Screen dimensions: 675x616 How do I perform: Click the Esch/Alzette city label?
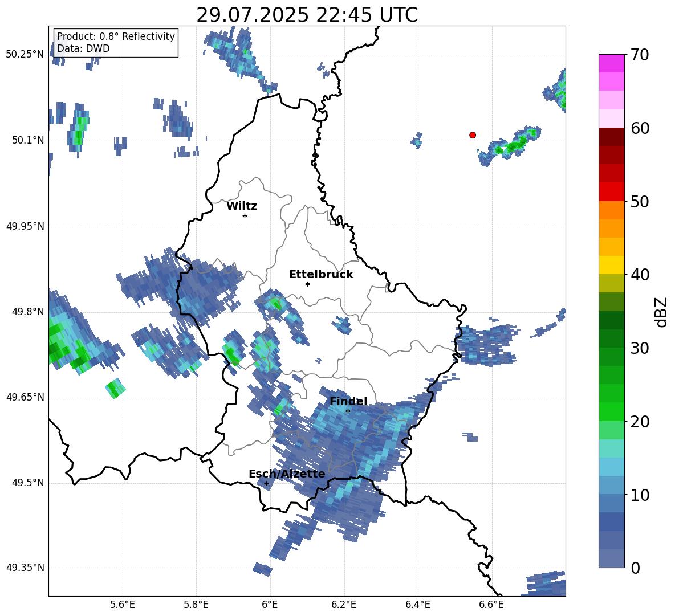(287, 474)
